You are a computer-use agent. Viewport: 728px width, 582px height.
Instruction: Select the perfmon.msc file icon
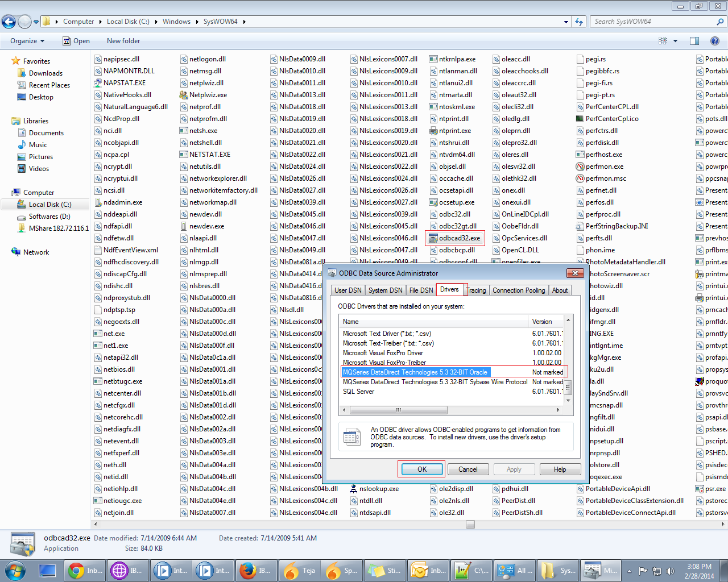tap(580, 178)
